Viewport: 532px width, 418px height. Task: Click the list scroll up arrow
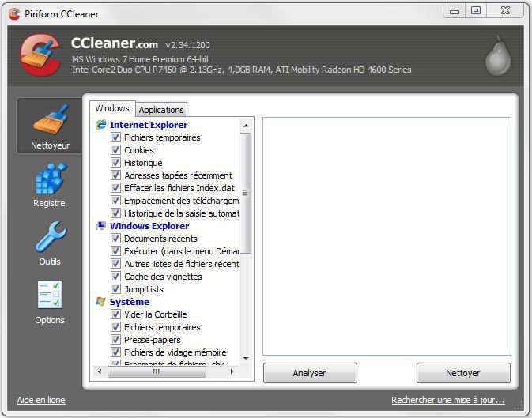click(x=246, y=126)
